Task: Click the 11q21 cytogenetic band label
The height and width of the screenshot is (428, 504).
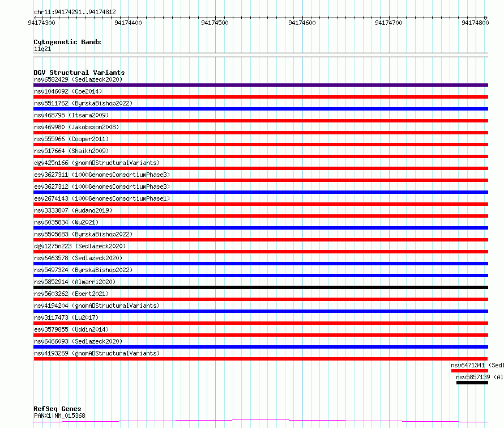Action: coord(42,49)
